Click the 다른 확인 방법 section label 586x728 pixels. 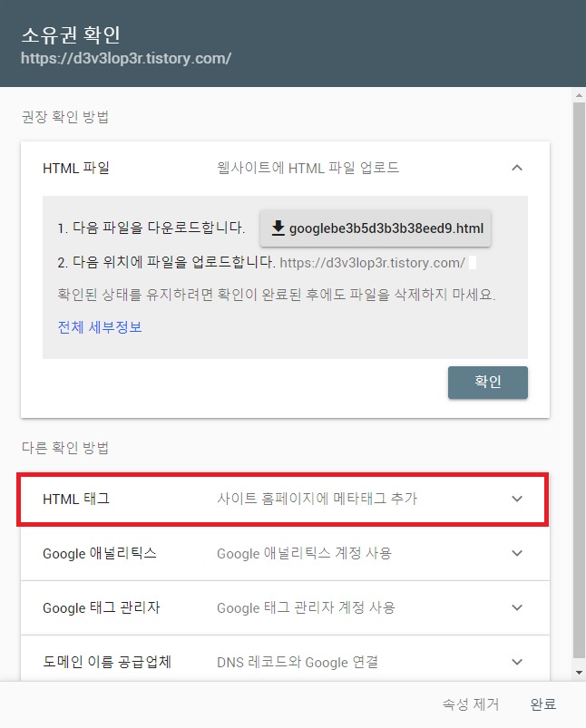coord(65,448)
